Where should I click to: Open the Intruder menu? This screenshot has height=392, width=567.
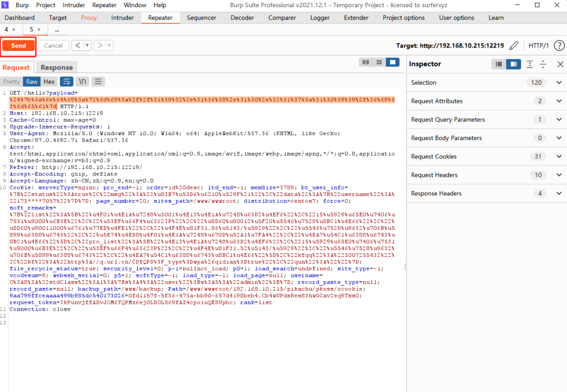pyautogui.click(x=74, y=5)
